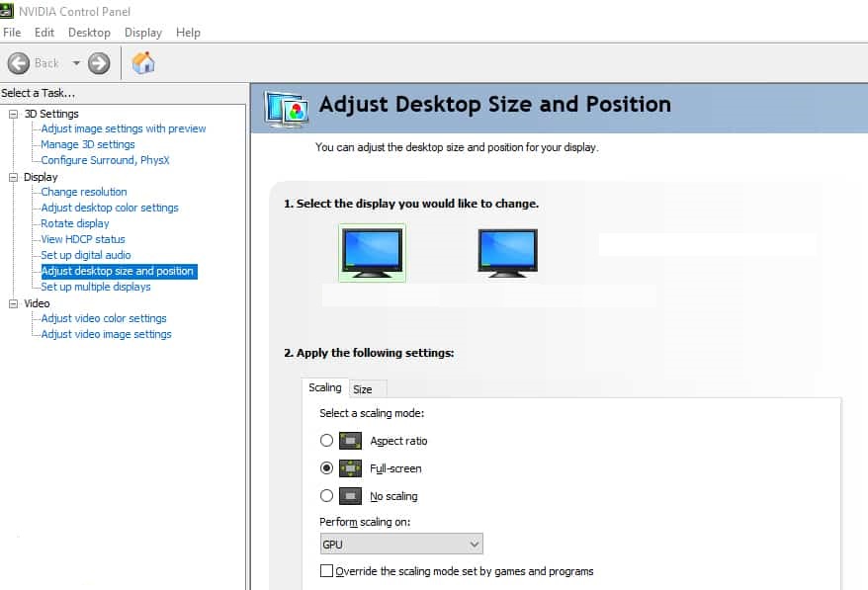
Task: Click the NVIDIA Control Panel title icon
Action: [x=7, y=11]
